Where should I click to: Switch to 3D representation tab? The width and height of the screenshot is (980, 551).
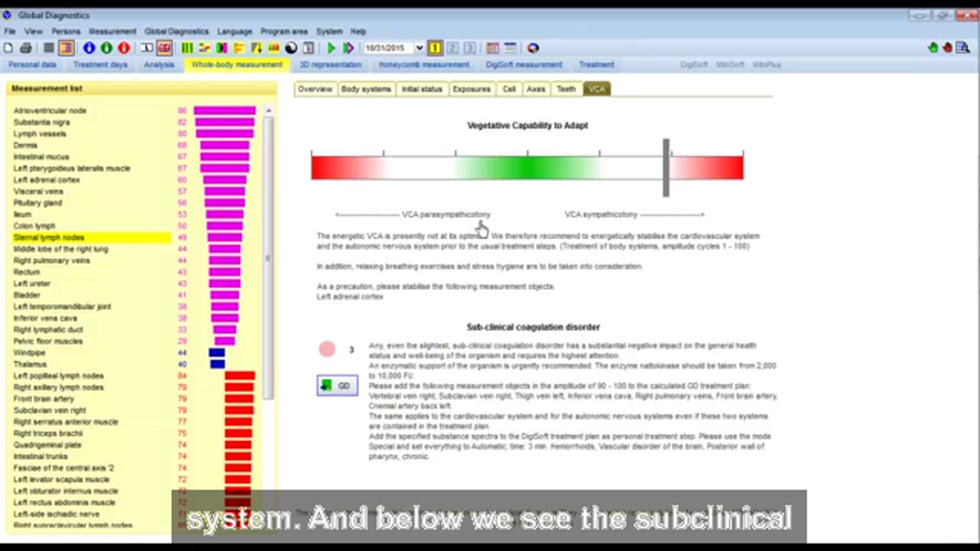pyautogui.click(x=331, y=65)
